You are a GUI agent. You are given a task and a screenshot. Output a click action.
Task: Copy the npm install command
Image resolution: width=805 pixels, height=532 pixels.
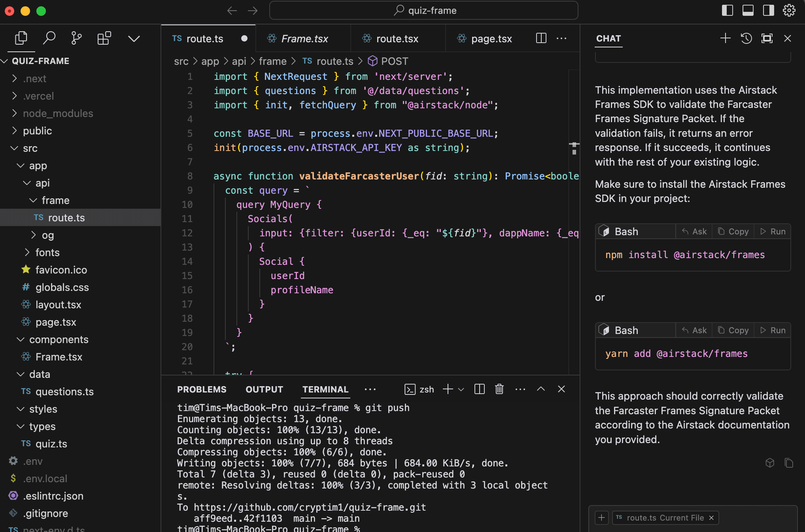(733, 232)
